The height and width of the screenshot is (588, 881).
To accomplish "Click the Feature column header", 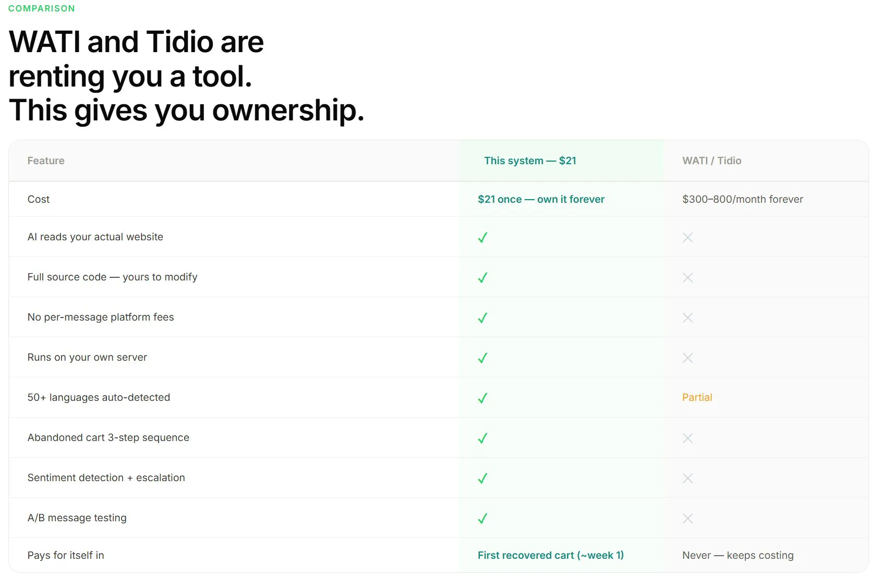I will click(x=46, y=161).
